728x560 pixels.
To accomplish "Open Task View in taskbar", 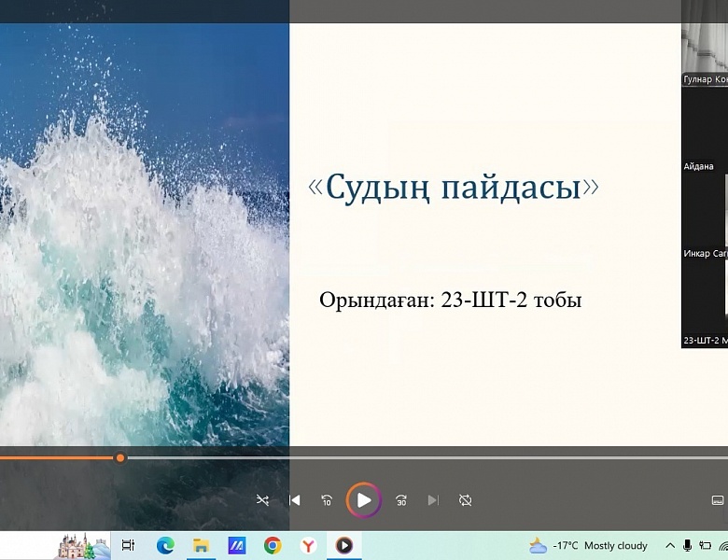I will (128, 545).
